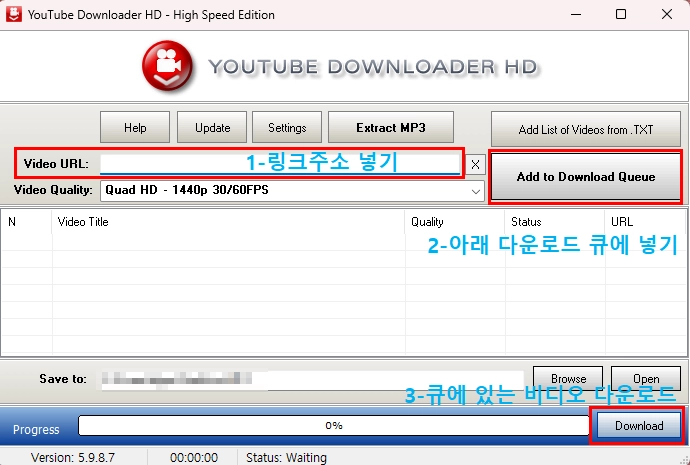
Task: Click the URL column header
Action: click(646, 222)
